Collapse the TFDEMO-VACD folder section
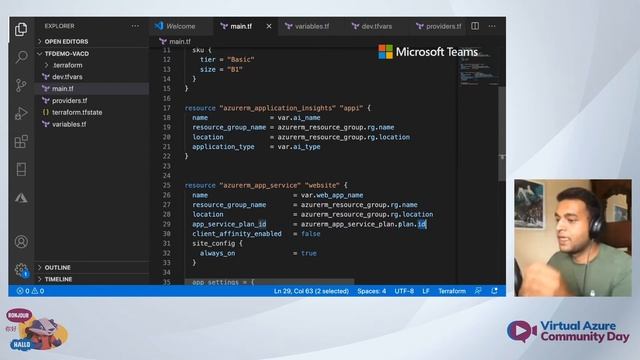 pyautogui.click(x=92, y=54)
